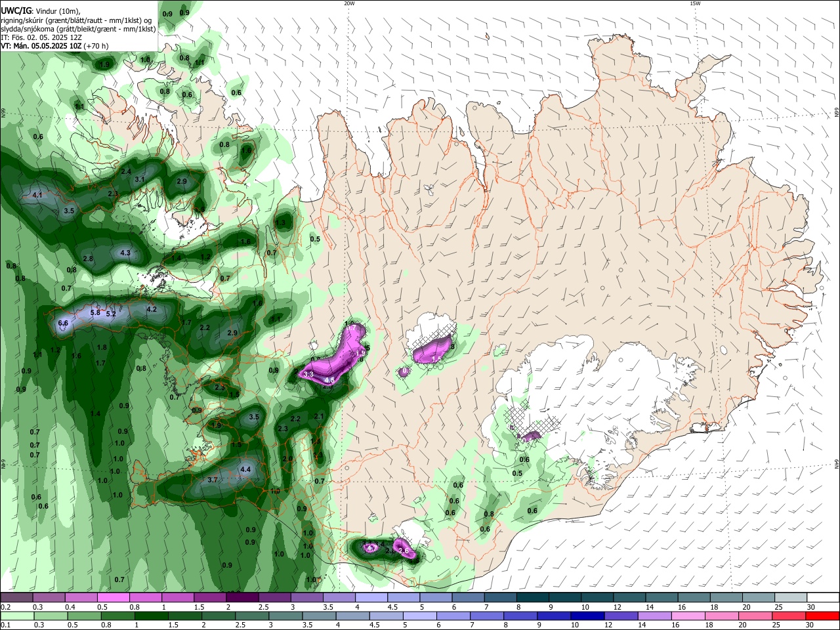
Task: Click the 66N label on the right edge
Action: pyautogui.click(x=837, y=113)
